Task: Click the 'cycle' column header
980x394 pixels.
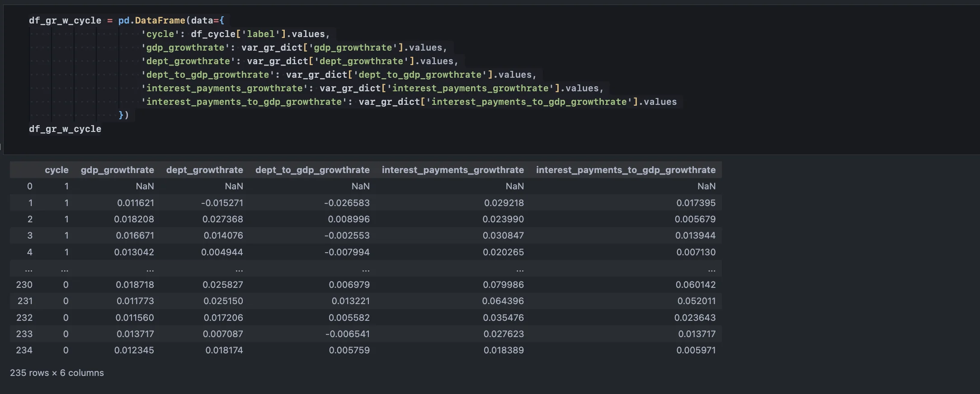Action: [x=57, y=170]
